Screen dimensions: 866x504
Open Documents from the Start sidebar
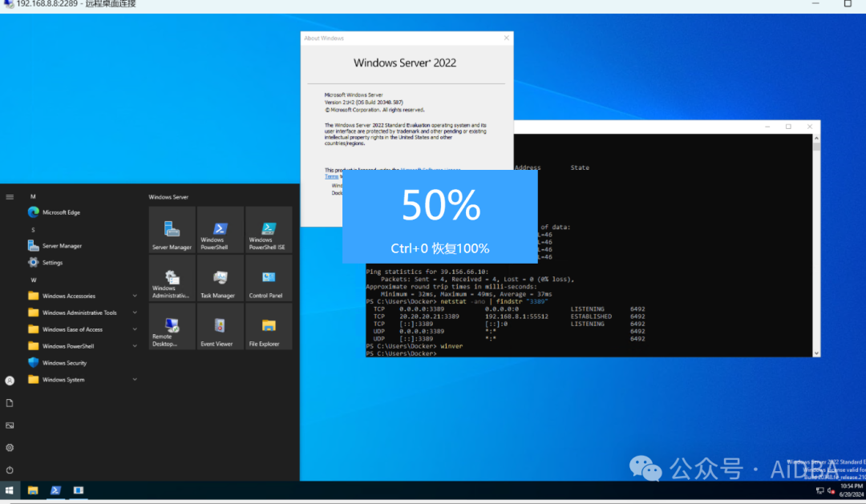[10, 403]
